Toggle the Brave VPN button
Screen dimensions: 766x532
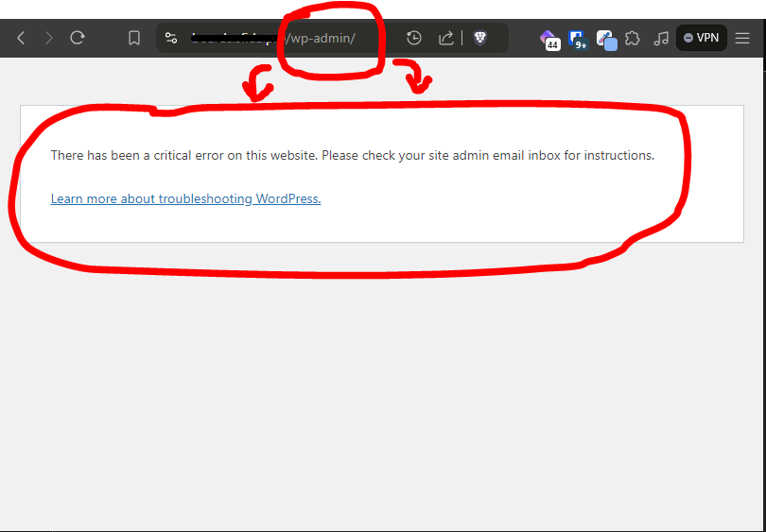(x=701, y=38)
